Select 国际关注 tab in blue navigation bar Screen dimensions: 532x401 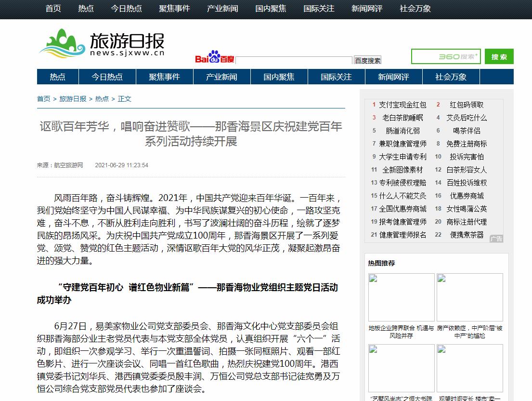[337, 77]
